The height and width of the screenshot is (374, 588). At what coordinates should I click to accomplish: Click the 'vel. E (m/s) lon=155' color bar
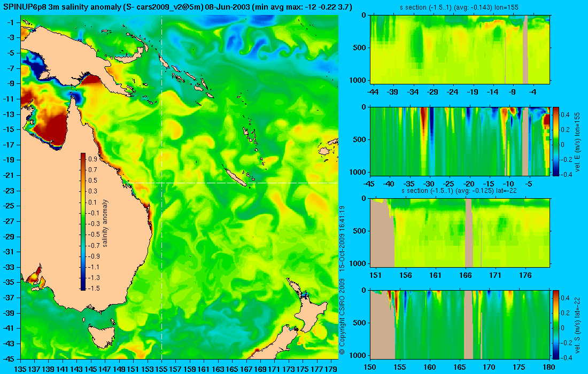click(556, 141)
